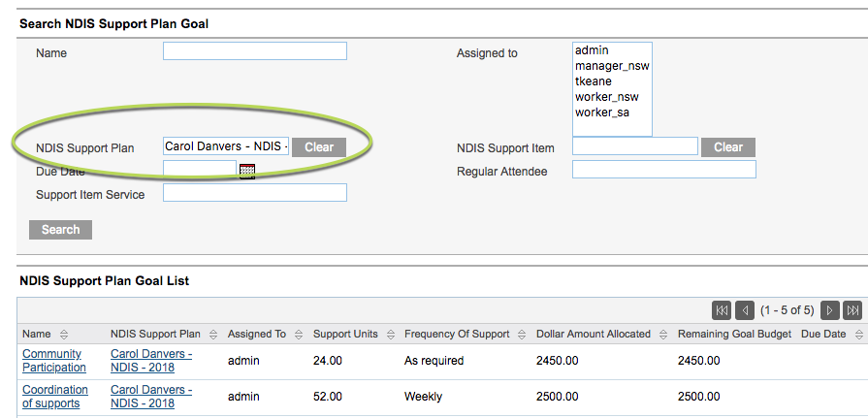
Task: Sort by Support Units column arrows
Action: pyautogui.click(x=390, y=335)
